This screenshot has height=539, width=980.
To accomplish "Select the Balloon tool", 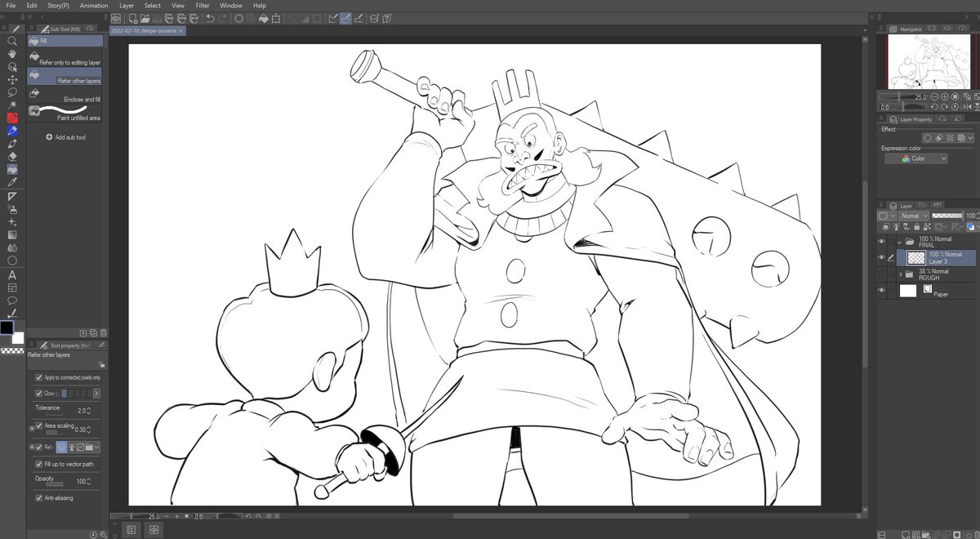I will 12,301.
